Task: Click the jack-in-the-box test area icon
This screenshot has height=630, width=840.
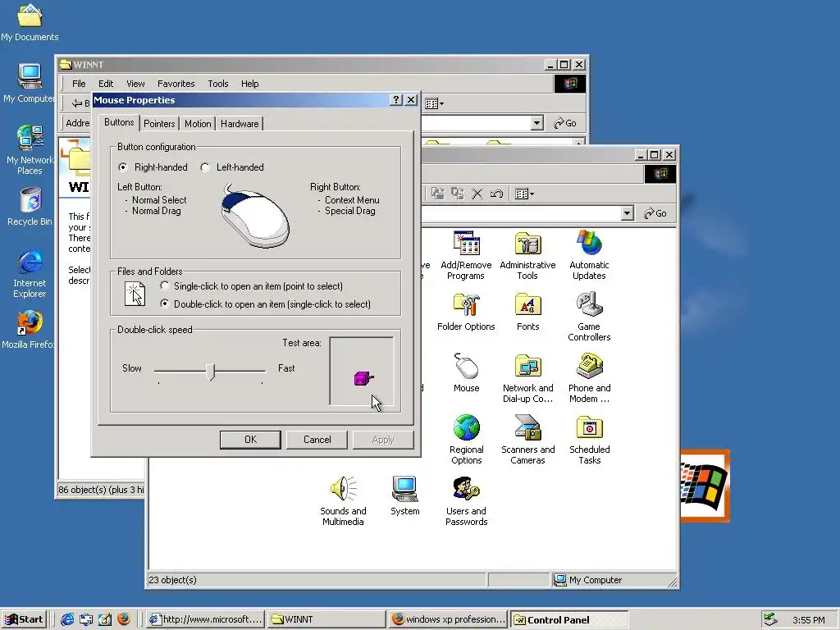Action: [x=363, y=379]
